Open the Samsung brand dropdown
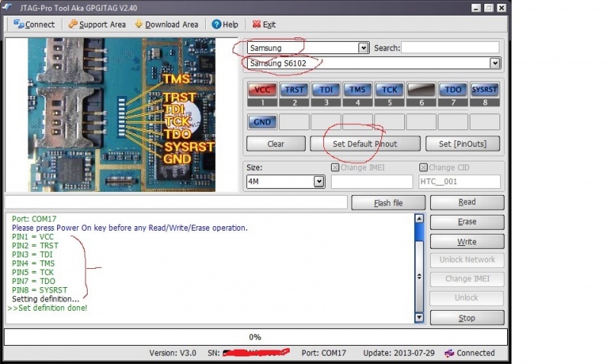610x364 pixels. pyautogui.click(x=363, y=48)
